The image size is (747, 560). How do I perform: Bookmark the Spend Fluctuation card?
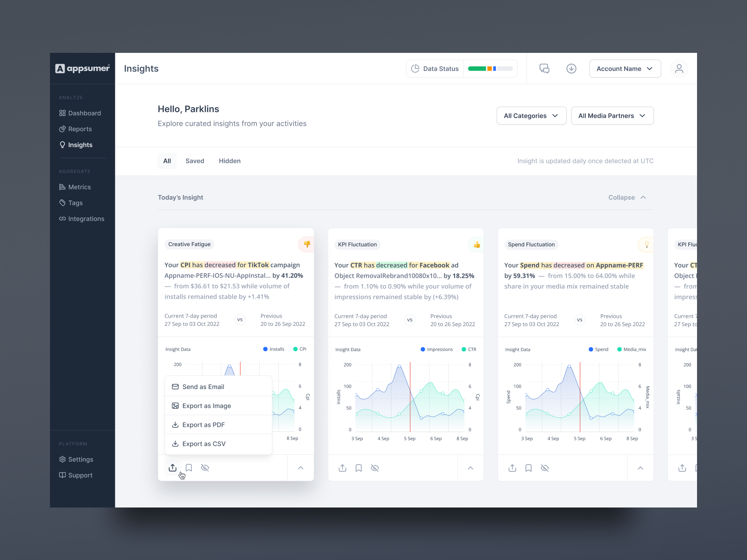[x=529, y=468]
